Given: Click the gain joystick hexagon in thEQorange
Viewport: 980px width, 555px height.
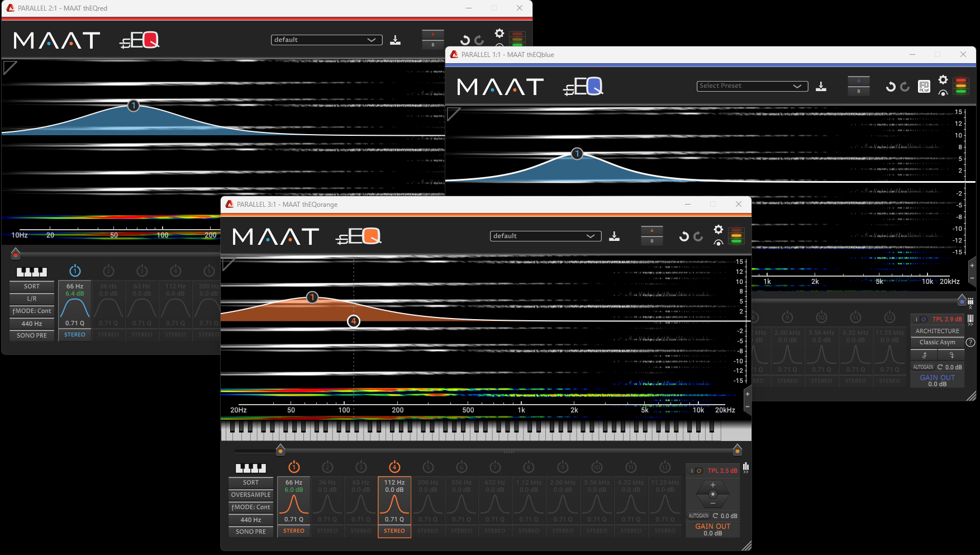Looking at the screenshot, I should (712, 494).
